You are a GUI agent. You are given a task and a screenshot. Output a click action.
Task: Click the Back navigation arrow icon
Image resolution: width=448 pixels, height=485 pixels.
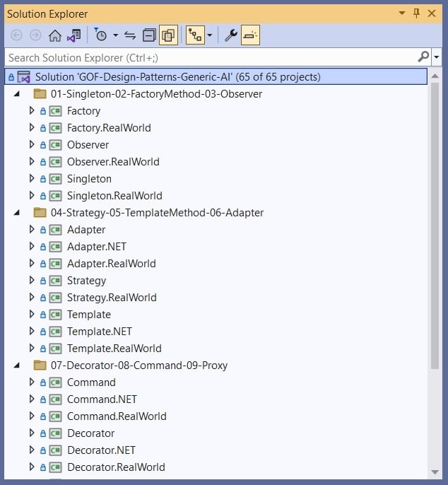[16, 35]
